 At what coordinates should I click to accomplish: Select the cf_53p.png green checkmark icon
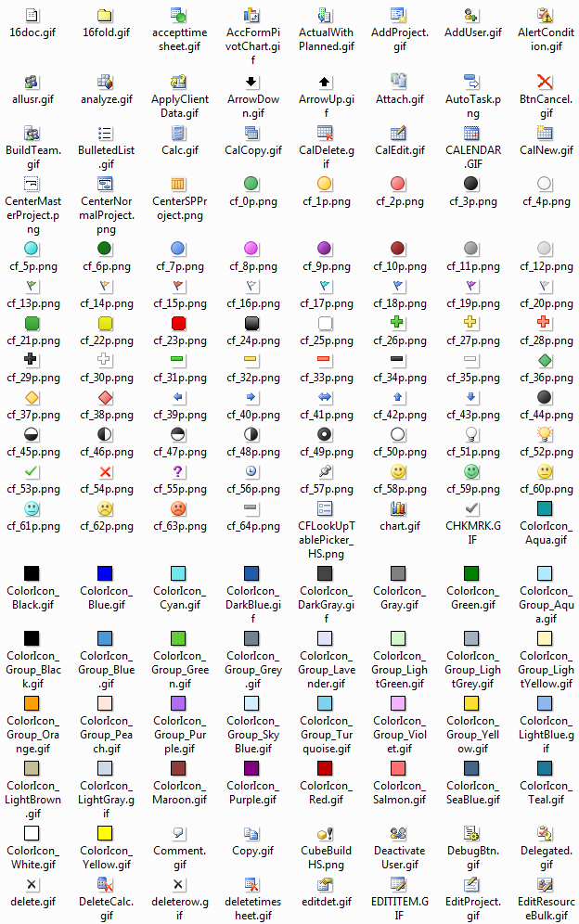(x=32, y=471)
